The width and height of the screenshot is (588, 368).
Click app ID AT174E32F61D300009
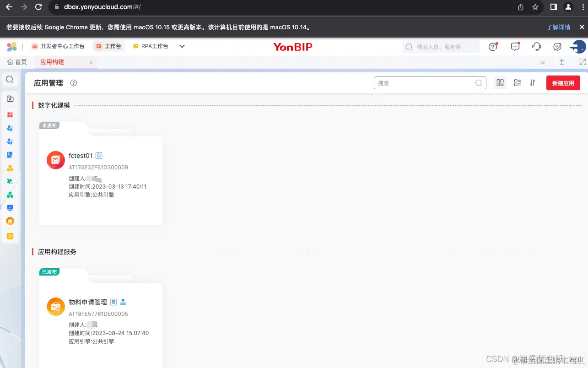point(98,168)
